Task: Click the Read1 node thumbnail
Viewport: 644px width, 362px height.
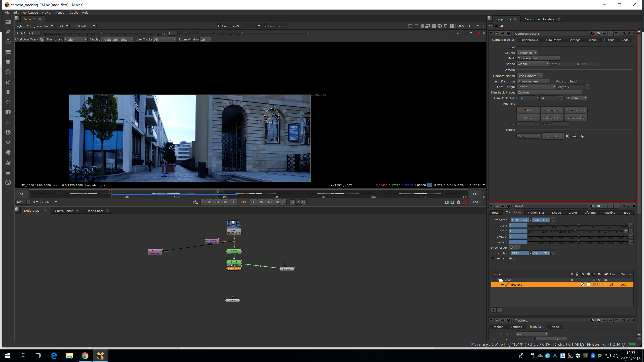Action: pyautogui.click(x=234, y=225)
